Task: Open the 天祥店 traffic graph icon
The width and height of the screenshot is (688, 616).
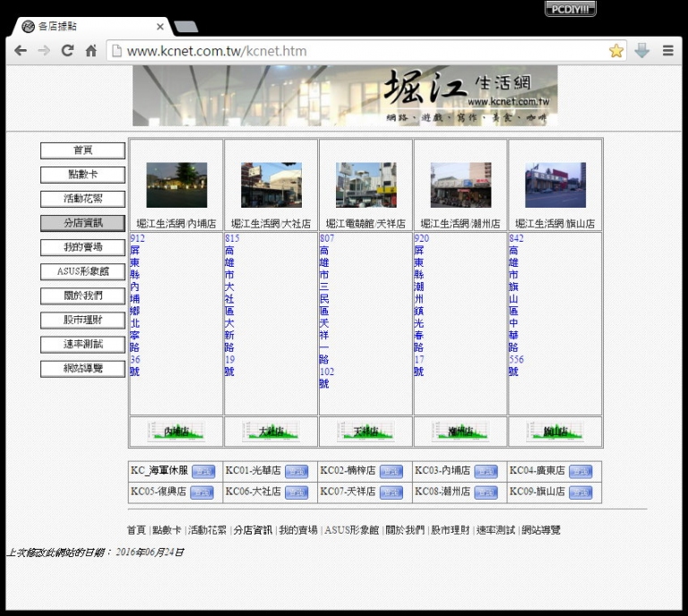Action: (365, 432)
